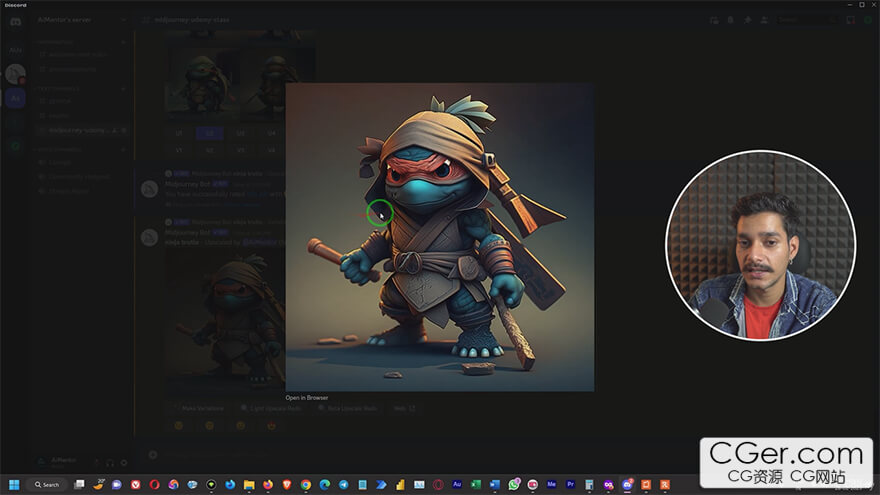The image size is (880, 495).
Task: Open notification settings bell in header
Action: pyautogui.click(x=731, y=20)
